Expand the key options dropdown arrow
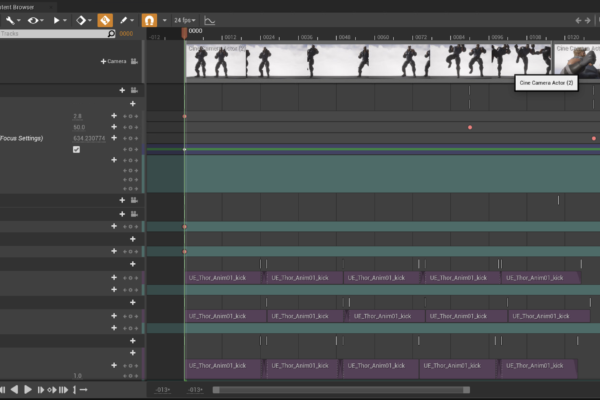The width and height of the screenshot is (600, 400). click(90, 20)
